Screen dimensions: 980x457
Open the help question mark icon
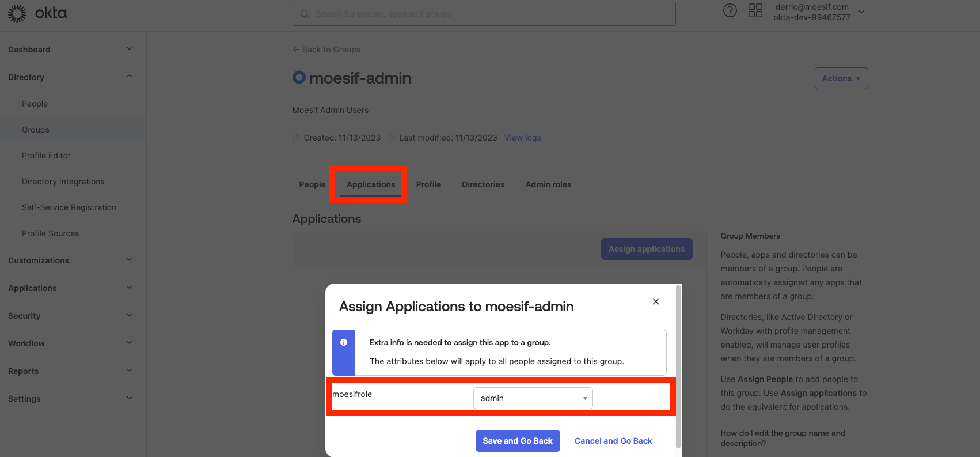730,11
